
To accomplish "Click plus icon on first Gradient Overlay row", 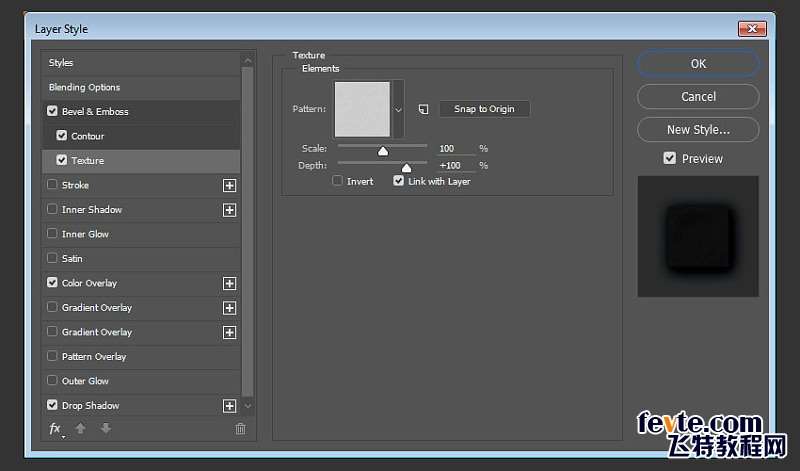I will (x=230, y=308).
